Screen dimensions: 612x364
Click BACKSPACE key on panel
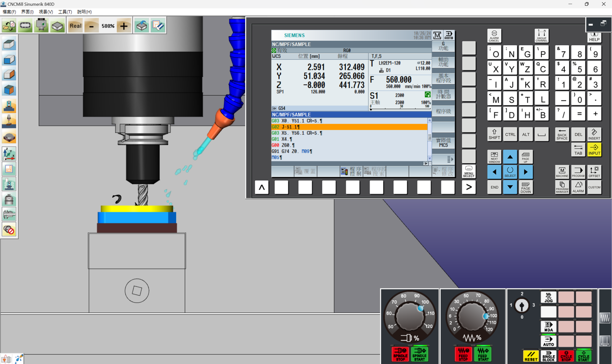click(562, 134)
